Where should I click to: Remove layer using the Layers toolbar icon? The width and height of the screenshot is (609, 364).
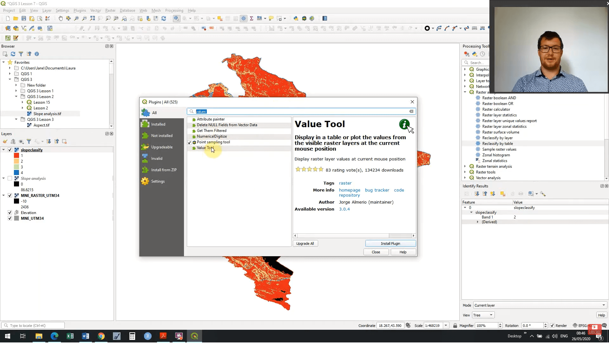tap(64, 141)
